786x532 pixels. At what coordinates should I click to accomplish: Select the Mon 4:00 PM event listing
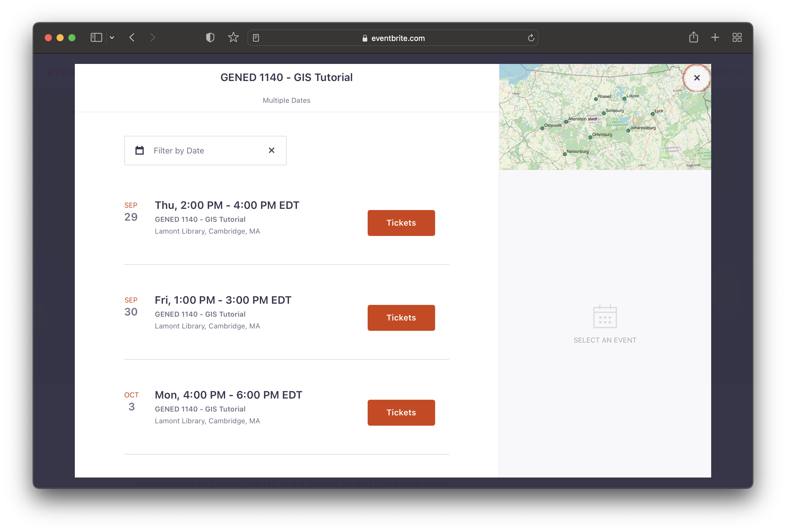(x=228, y=395)
